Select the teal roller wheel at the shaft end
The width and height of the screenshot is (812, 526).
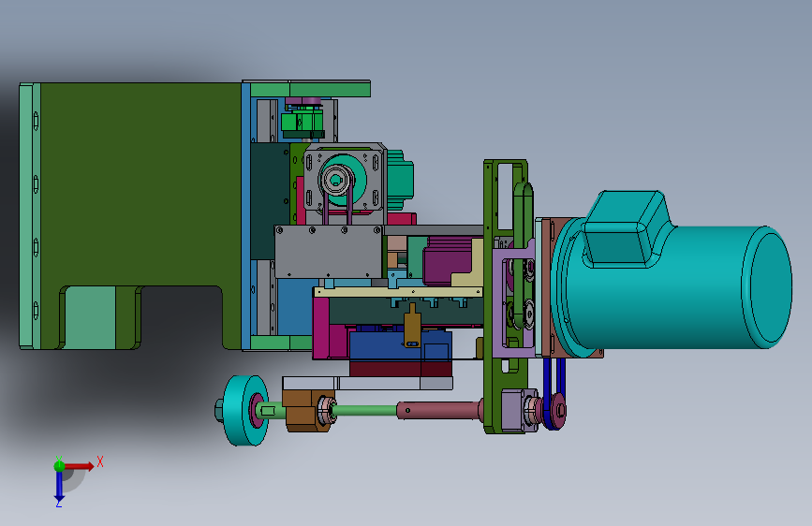click(x=246, y=411)
